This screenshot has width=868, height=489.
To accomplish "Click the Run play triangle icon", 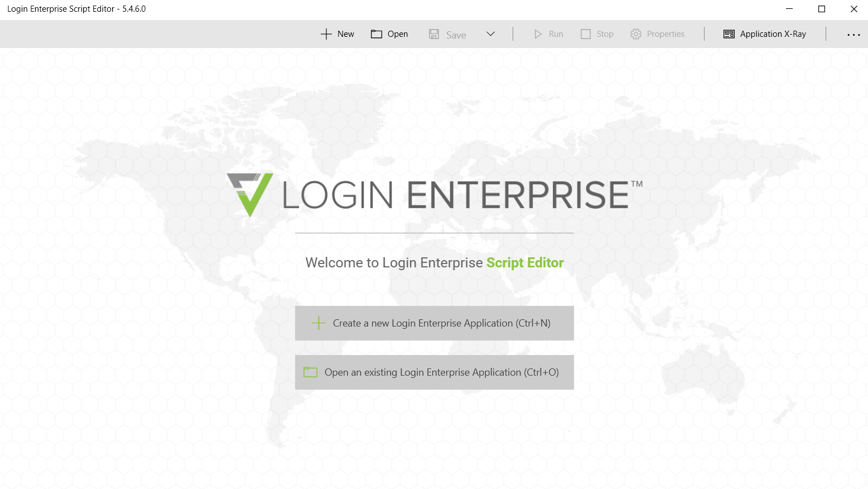I will pyautogui.click(x=538, y=34).
